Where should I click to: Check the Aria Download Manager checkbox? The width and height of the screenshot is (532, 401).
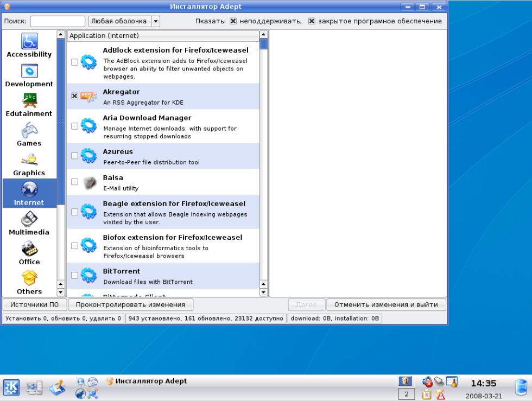click(75, 126)
